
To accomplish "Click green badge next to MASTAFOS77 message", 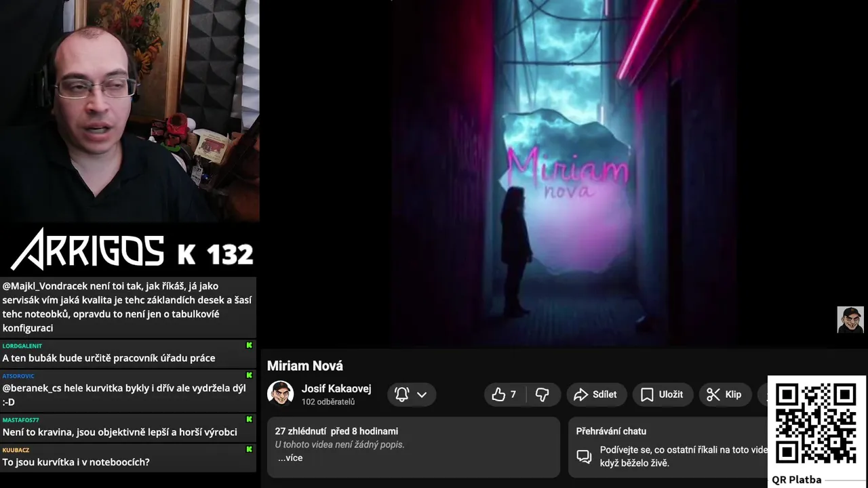I will click(x=249, y=420).
